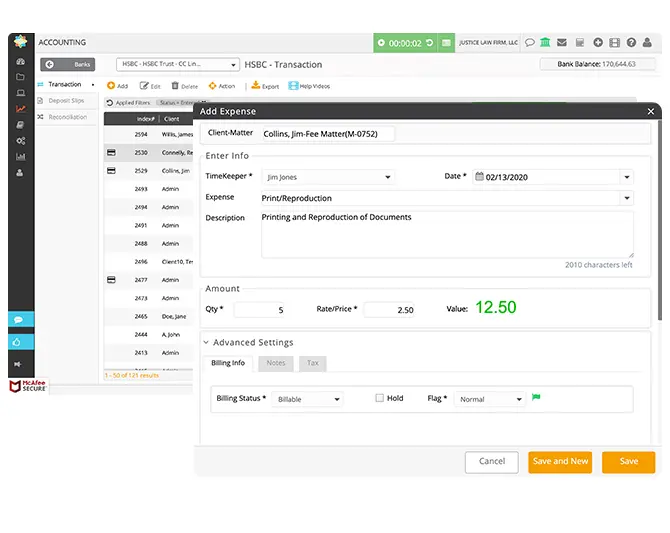Click the calendar icon in Date field

[x=479, y=176]
